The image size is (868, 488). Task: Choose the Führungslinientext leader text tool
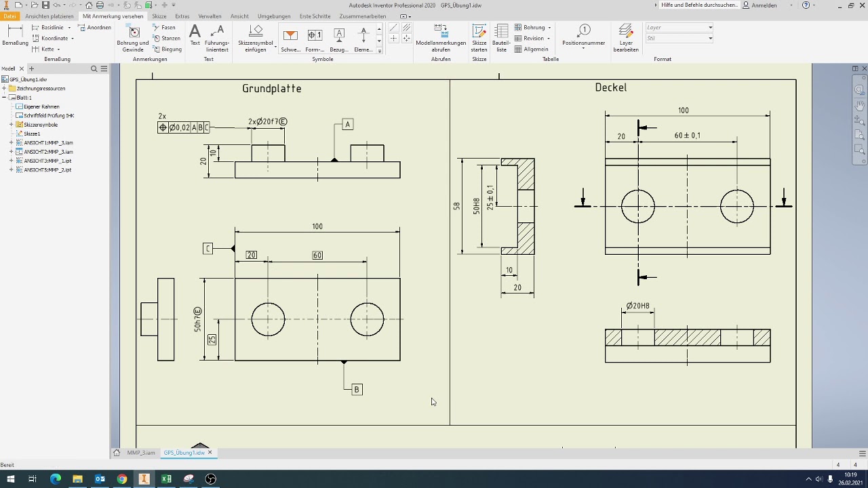click(217, 38)
